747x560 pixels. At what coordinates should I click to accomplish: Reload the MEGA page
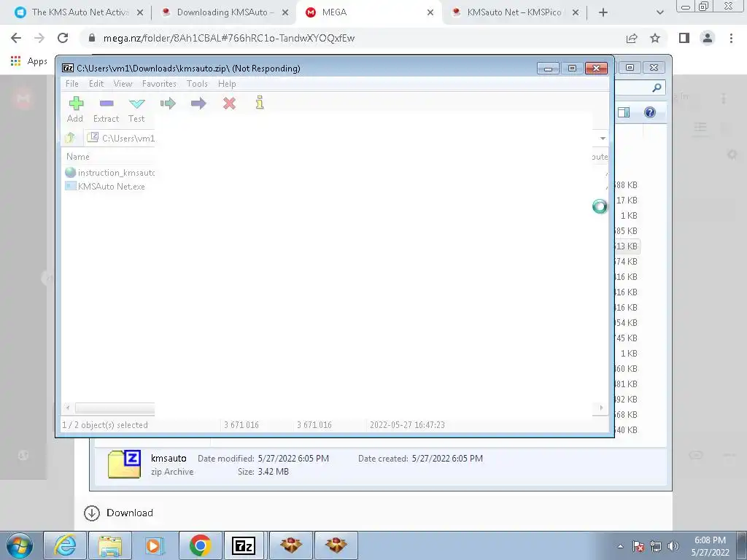[63, 38]
